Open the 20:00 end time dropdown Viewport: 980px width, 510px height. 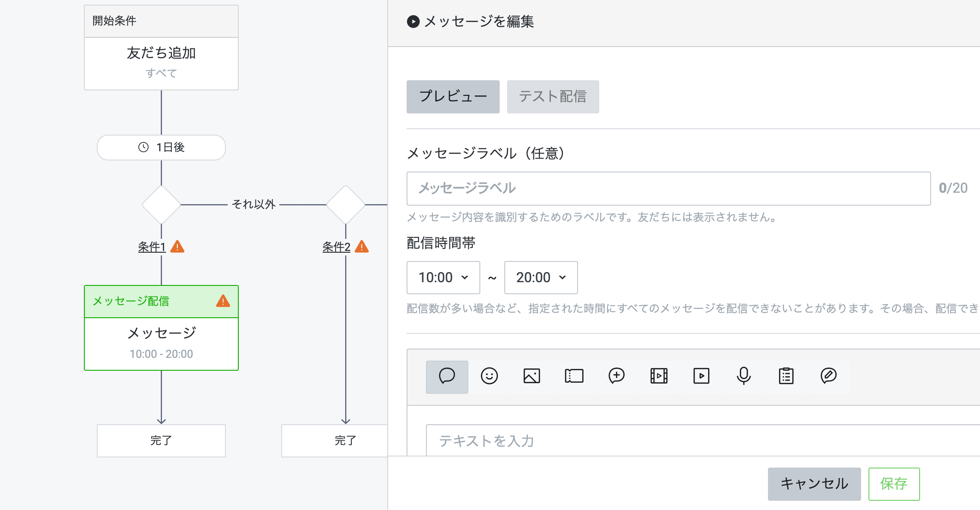(541, 278)
